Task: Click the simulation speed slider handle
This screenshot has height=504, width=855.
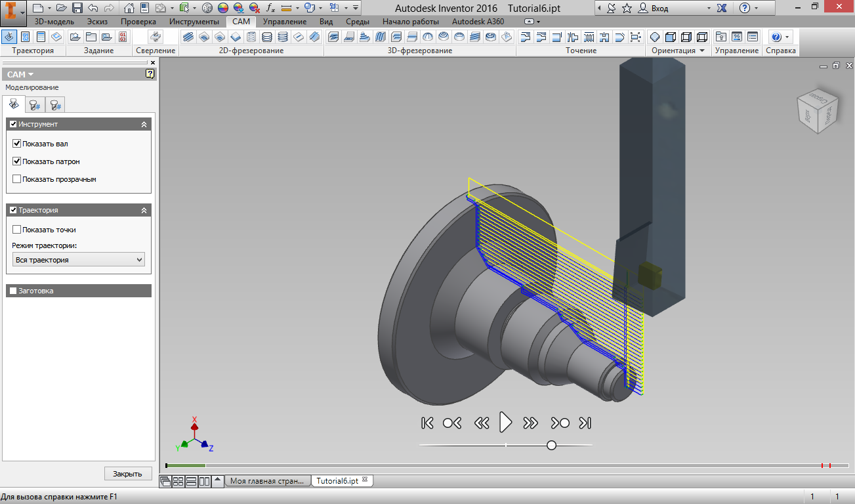Action: point(551,445)
